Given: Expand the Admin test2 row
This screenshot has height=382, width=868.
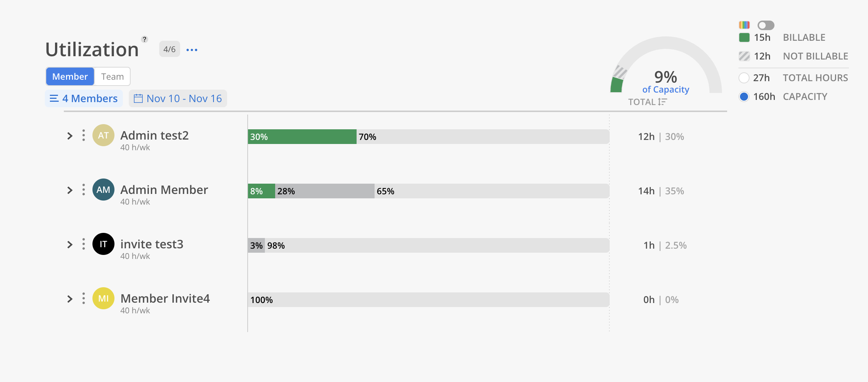Looking at the screenshot, I should [x=70, y=136].
